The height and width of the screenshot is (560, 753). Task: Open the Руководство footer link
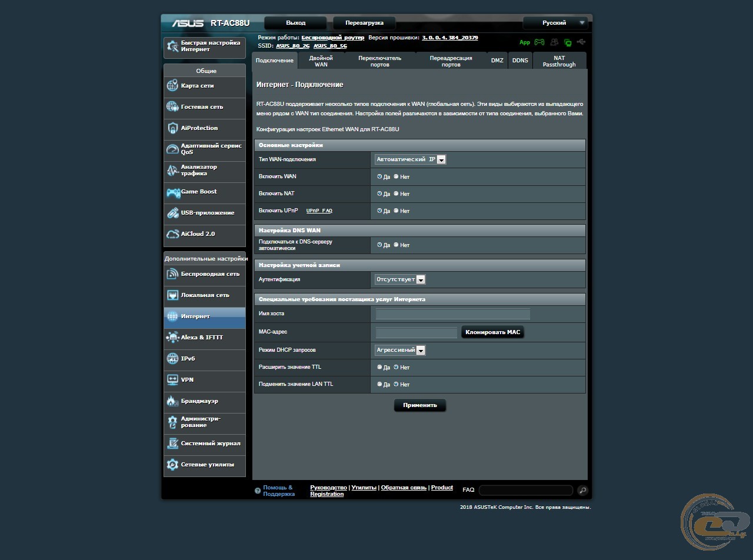tap(328, 488)
